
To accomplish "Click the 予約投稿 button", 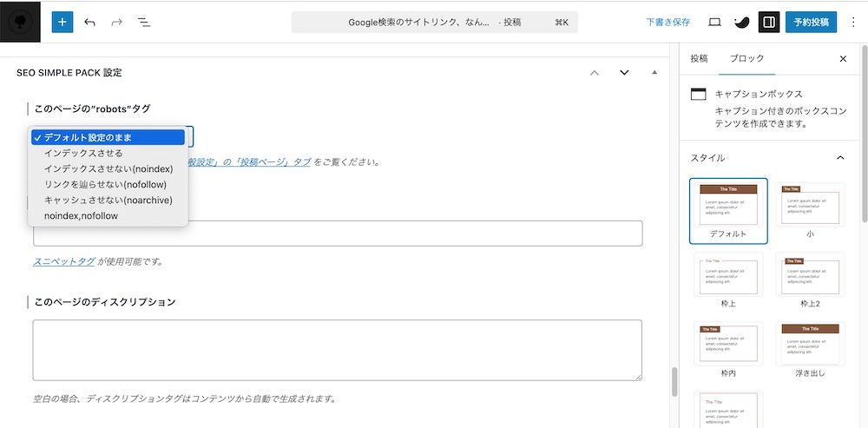I will point(811,23).
